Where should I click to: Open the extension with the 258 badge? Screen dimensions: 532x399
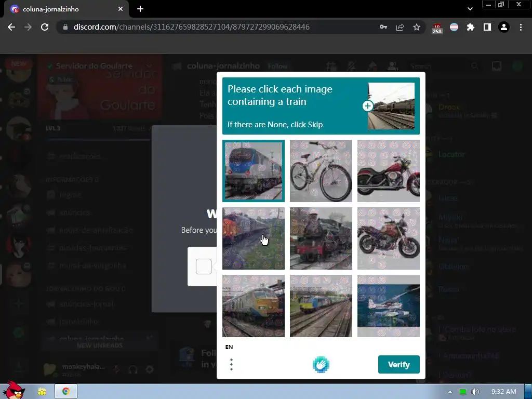pyautogui.click(x=437, y=28)
